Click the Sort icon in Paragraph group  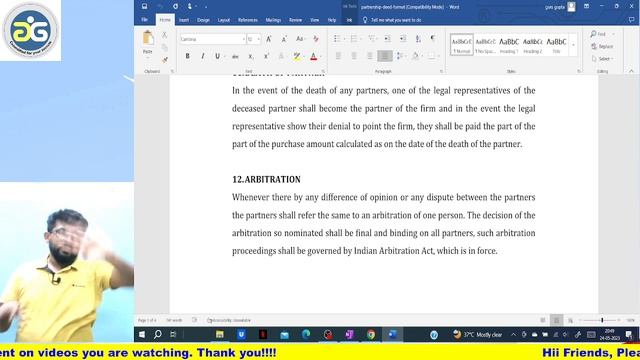coord(418,39)
